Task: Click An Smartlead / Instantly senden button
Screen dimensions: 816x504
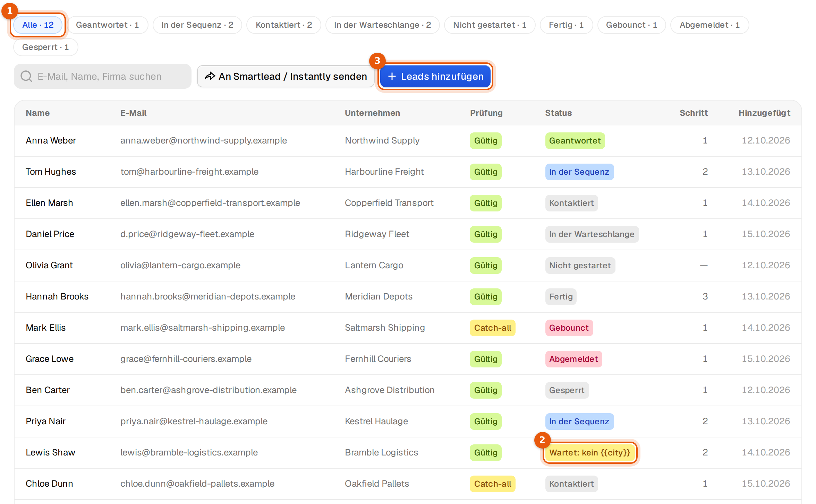Action: tap(286, 76)
